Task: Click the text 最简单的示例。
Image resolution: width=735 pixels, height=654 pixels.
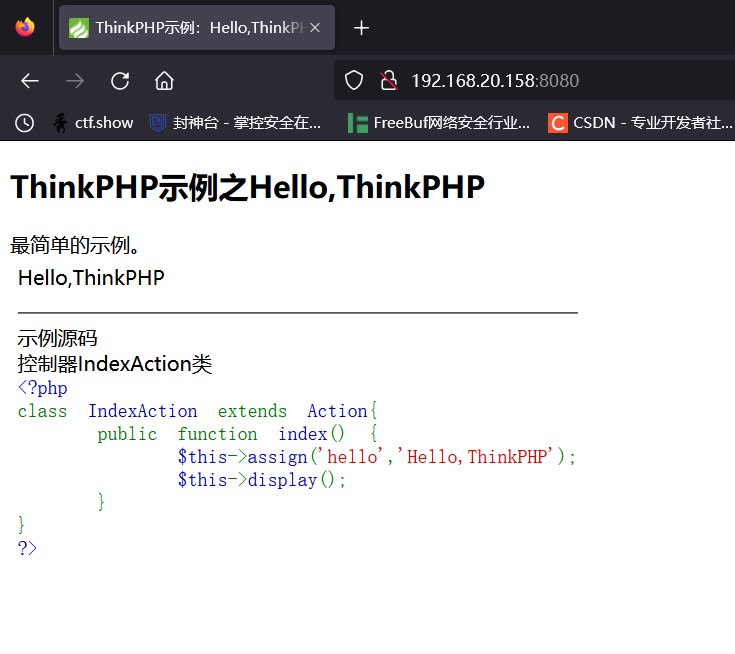Action: point(75,245)
